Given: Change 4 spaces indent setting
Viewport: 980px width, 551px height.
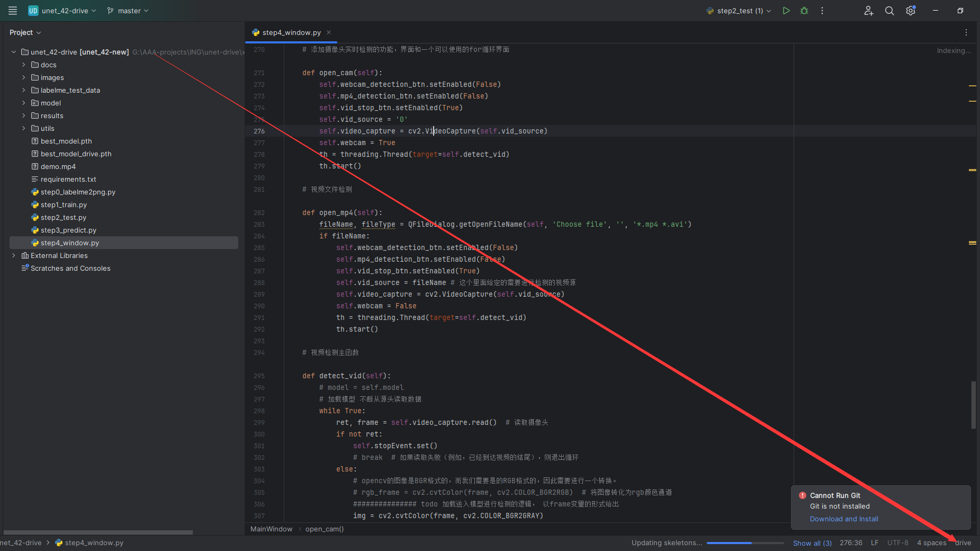Looking at the screenshot, I should 932,543.
